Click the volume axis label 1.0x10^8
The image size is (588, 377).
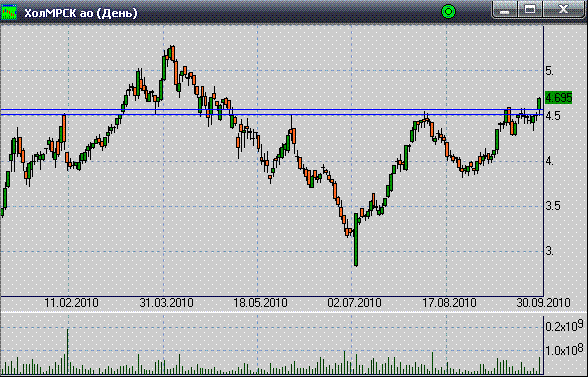coord(564,349)
